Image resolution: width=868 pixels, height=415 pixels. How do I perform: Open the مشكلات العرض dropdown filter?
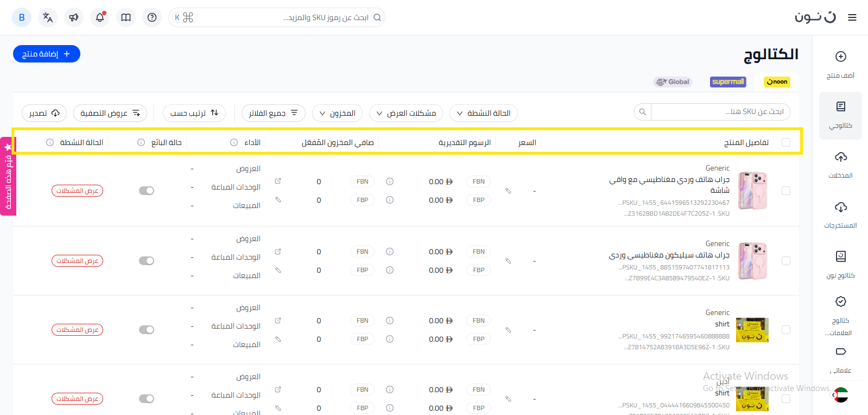point(406,113)
